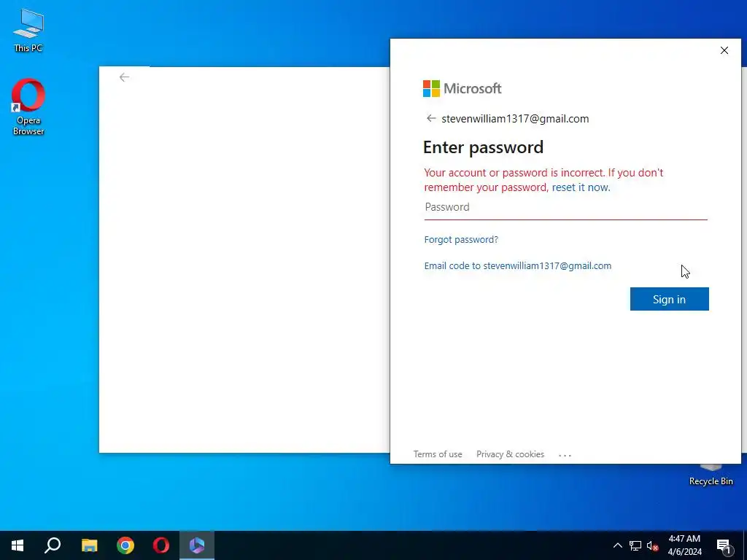Launch Opera from the taskbar

[161, 545]
